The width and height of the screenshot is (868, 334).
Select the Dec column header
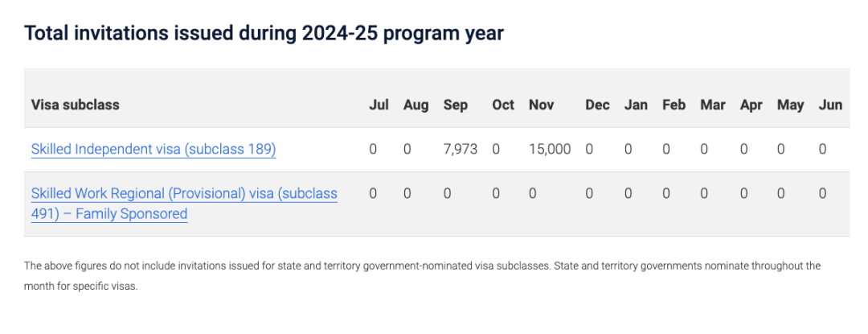pyautogui.click(x=597, y=105)
